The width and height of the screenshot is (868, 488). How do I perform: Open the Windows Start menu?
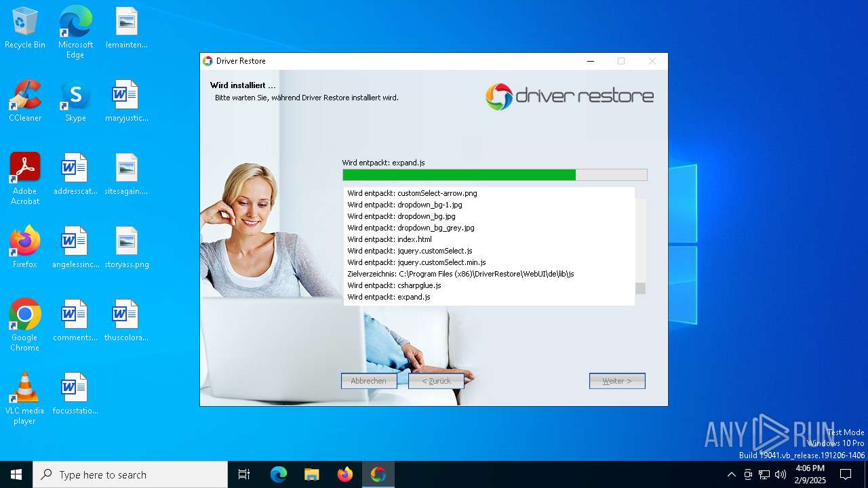pos(16,474)
